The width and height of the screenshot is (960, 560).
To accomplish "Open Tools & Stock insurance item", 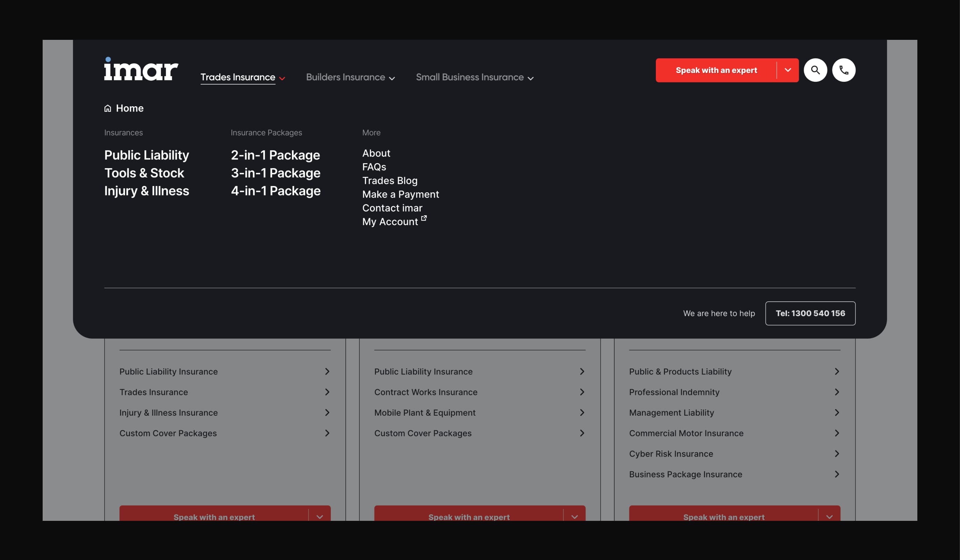I will pos(144,173).
